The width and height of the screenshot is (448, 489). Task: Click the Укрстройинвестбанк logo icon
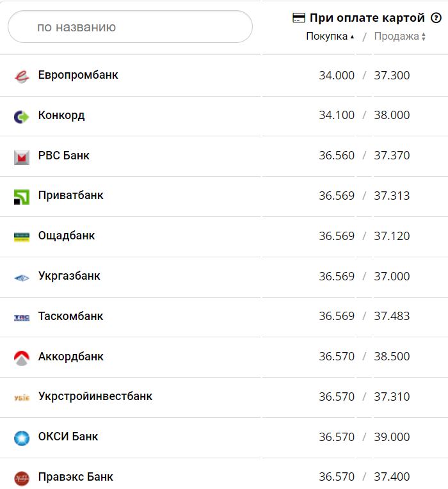(22, 397)
